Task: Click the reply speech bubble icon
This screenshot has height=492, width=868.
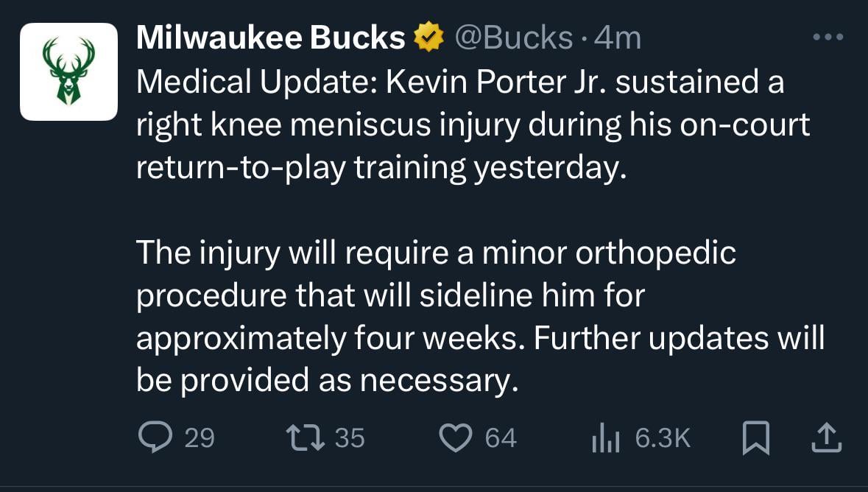Action: (x=155, y=438)
